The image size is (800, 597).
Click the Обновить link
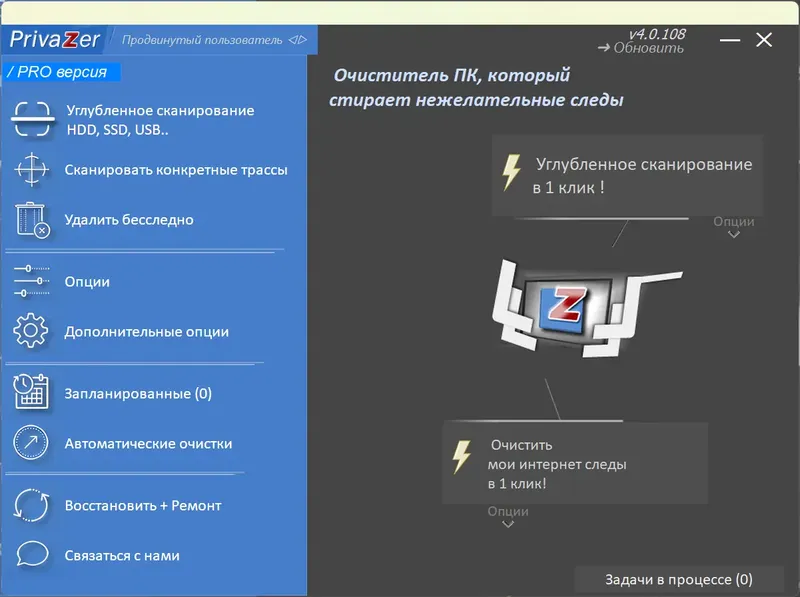[x=650, y=48]
